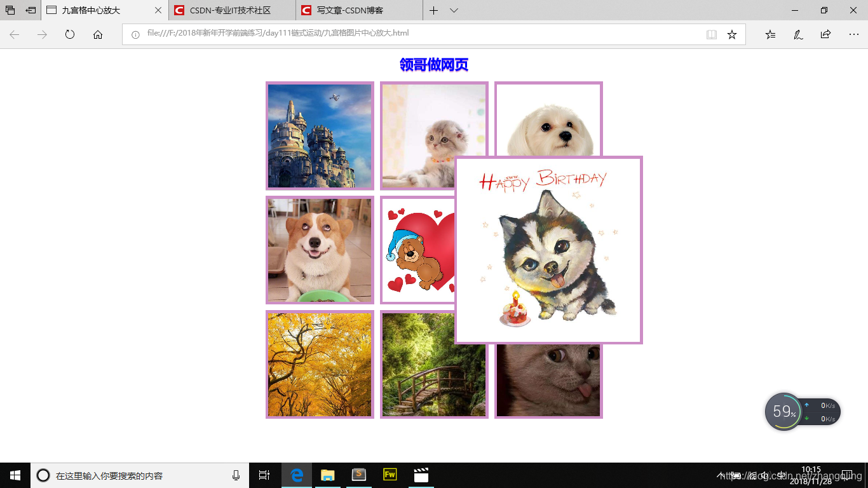
Task: Open the Windows Start menu
Action: 15,475
